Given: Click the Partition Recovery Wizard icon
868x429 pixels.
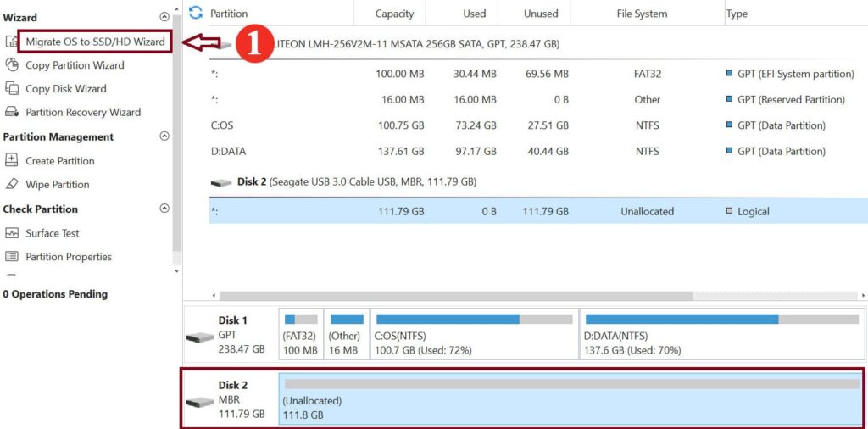Looking at the screenshot, I should [x=12, y=112].
